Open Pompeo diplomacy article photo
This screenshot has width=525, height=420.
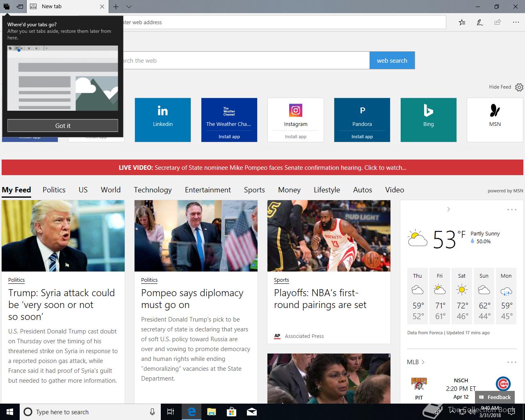click(196, 236)
